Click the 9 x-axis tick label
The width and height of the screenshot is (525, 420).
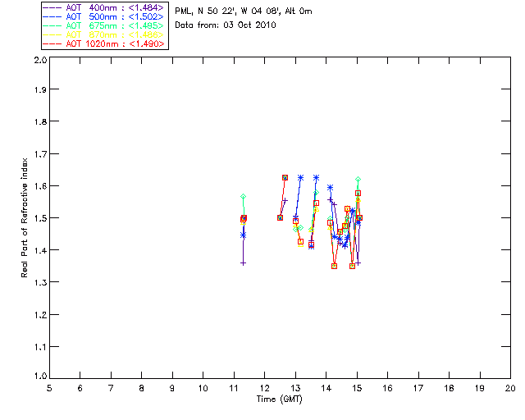pos(172,388)
